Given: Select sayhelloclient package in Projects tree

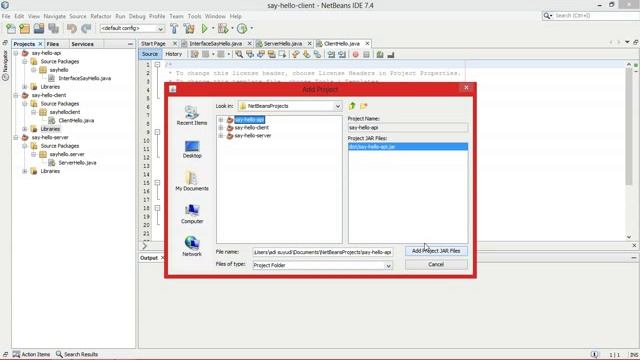Looking at the screenshot, I should [64, 112].
